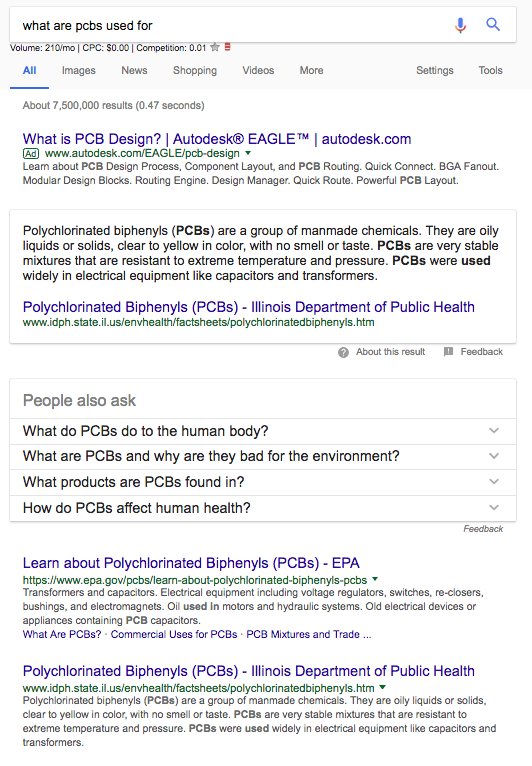Click the blue search magnifier icon

point(493,24)
